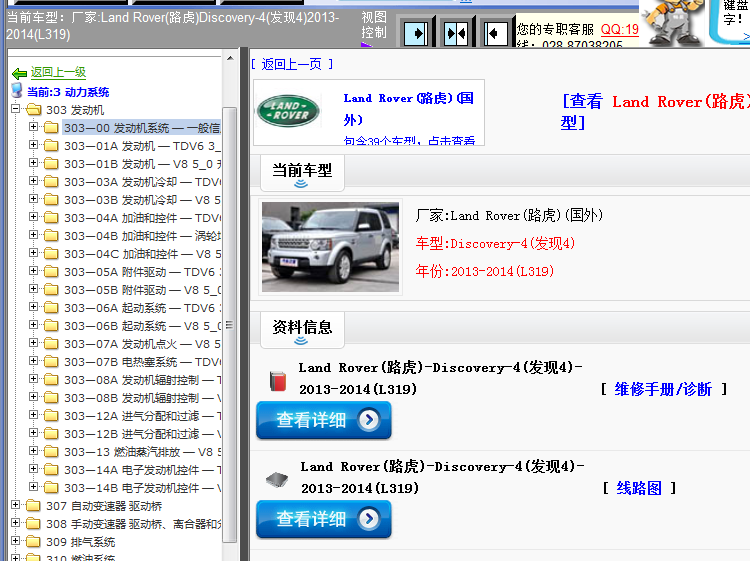Expand the 308 手动变速器 node
The image size is (750, 561).
tap(15, 522)
